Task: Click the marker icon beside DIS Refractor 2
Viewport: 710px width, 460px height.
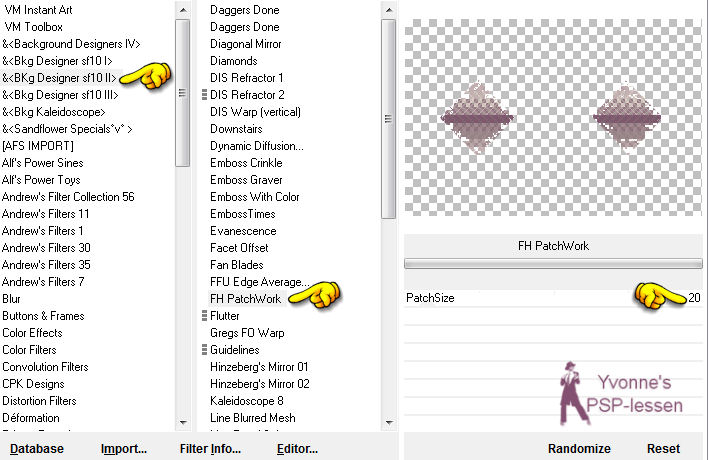Action: pyautogui.click(x=204, y=95)
